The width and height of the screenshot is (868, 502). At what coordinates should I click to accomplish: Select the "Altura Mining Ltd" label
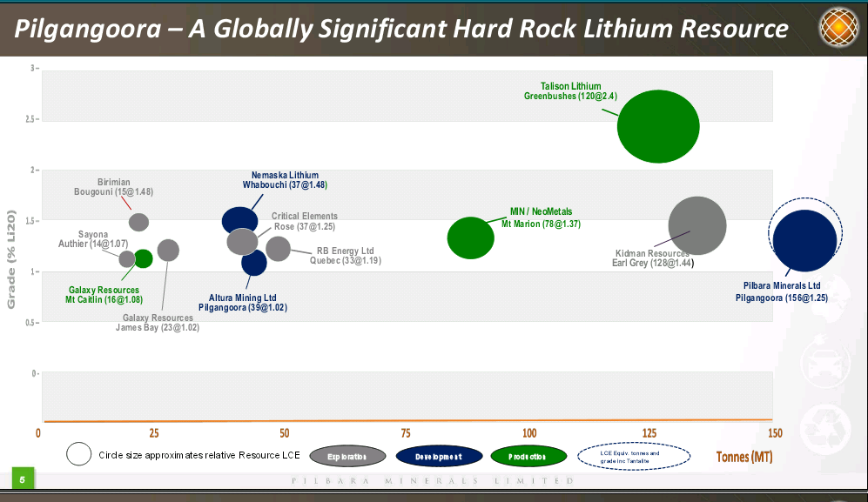click(242, 298)
